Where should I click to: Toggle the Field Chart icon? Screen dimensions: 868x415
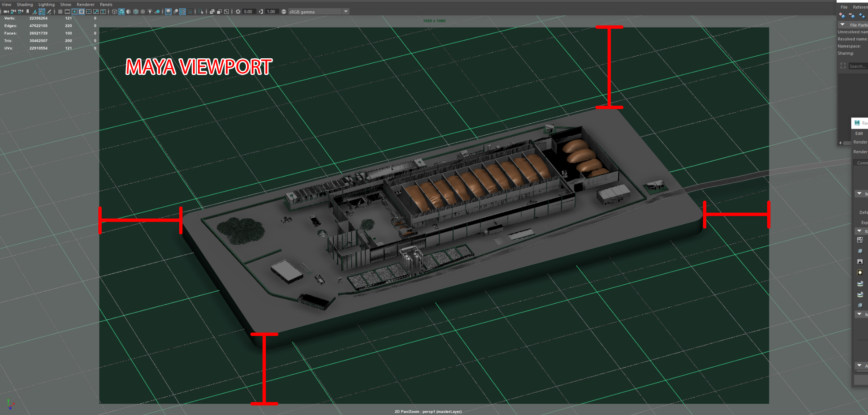(89, 12)
